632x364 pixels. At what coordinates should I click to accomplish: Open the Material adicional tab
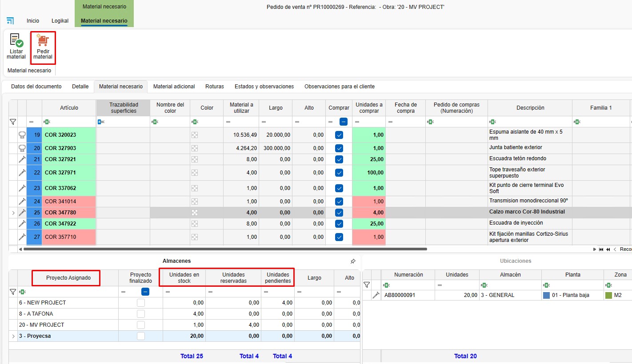(x=174, y=87)
